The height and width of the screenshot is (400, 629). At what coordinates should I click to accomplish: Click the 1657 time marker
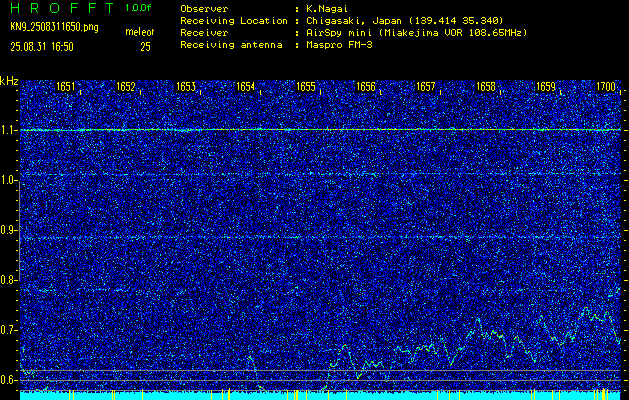pyautogui.click(x=426, y=87)
